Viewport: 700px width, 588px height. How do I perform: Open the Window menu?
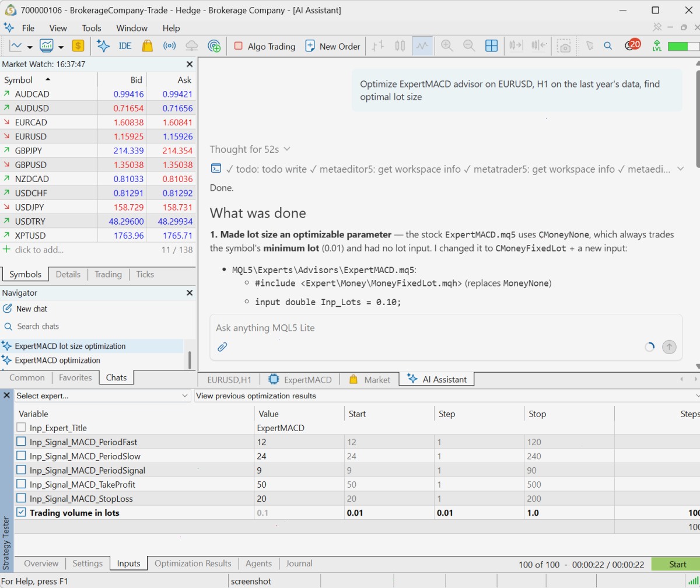click(x=132, y=28)
